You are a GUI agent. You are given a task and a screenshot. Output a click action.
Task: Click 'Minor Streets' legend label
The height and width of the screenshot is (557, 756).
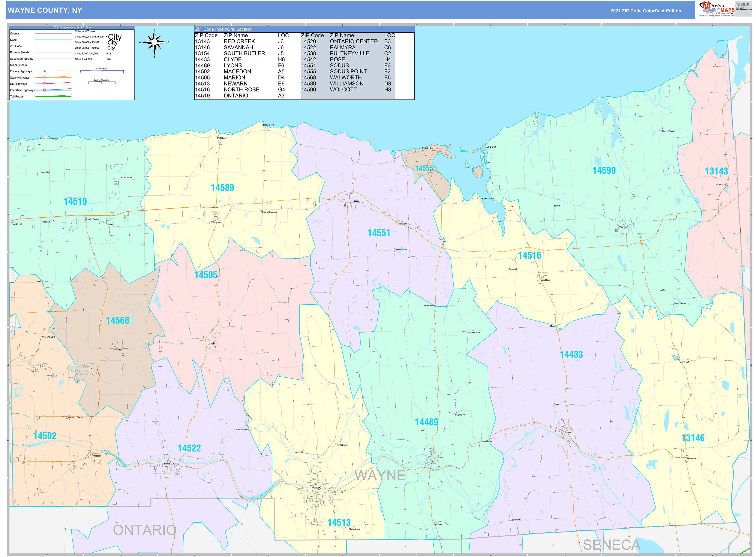pyautogui.click(x=18, y=65)
